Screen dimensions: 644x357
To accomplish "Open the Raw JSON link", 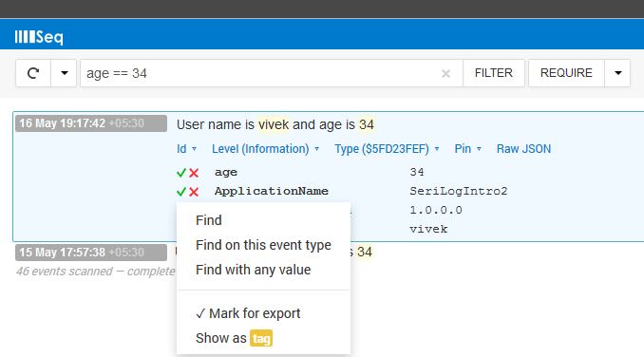I will pos(523,149).
